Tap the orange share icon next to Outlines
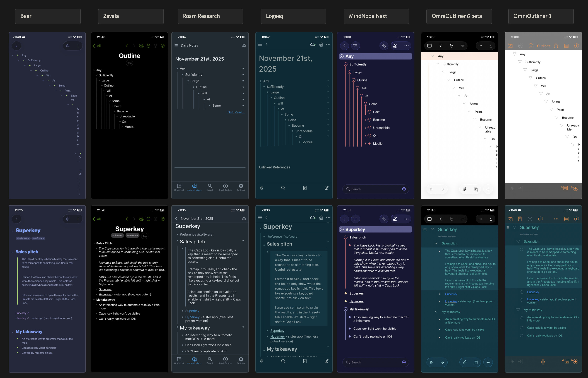 coord(556,46)
